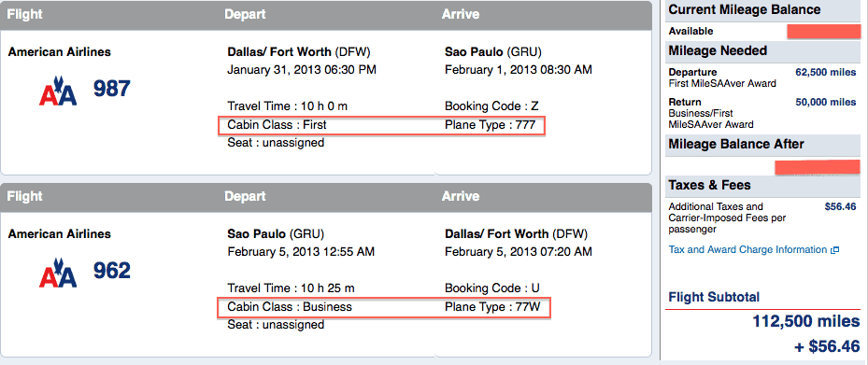The image size is (868, 365).
Task: Open Tax and Award Charge Information link
Action: [x=747, y=249]
